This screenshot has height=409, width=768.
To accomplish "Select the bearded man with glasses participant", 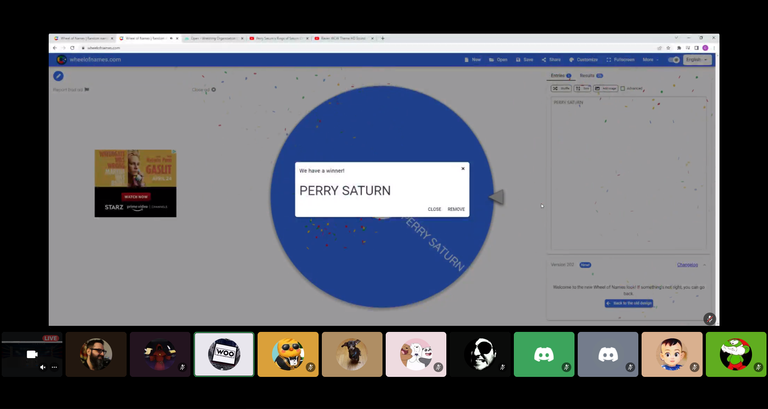I will pyautogui.click(x=96, y=354).
